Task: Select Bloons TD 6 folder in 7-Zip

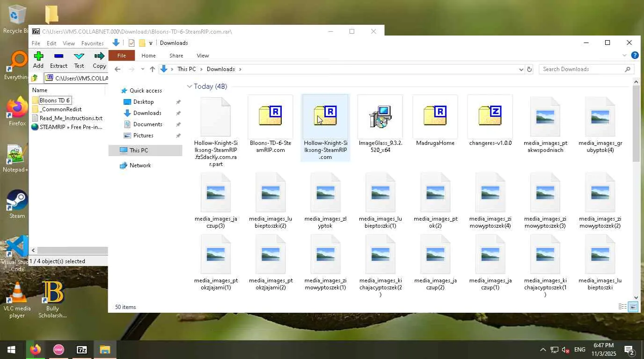Action: click(x=55, y=101)
